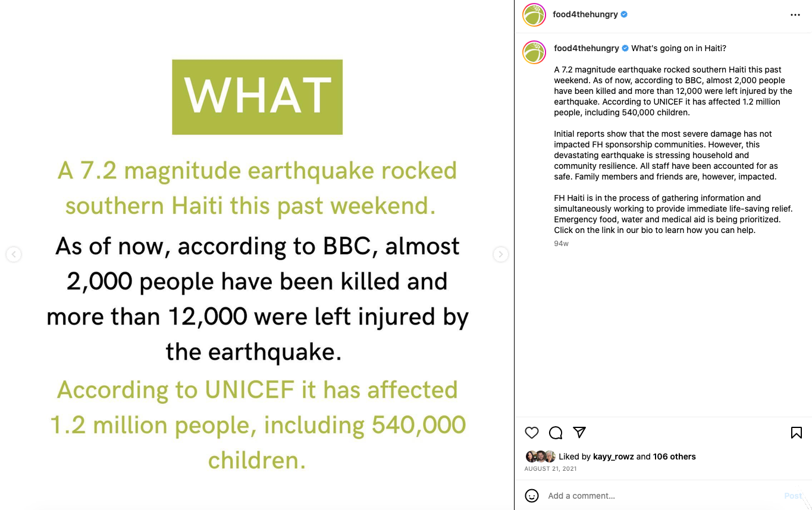The image size is (812, 510).
Task: Save the post with the bookmark icon
Action: point(797,433)
